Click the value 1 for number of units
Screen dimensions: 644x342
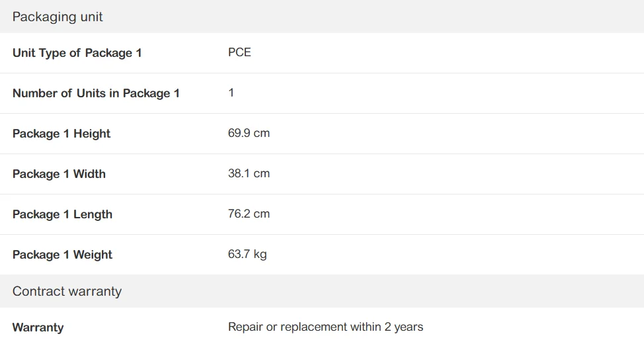pyautogui.click(x=231, y=93)
